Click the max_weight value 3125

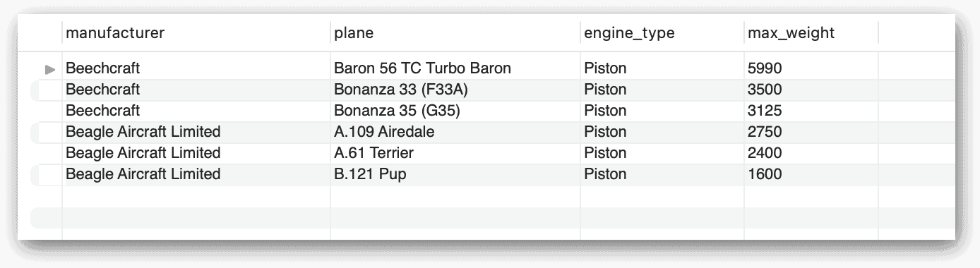point(764,111)
